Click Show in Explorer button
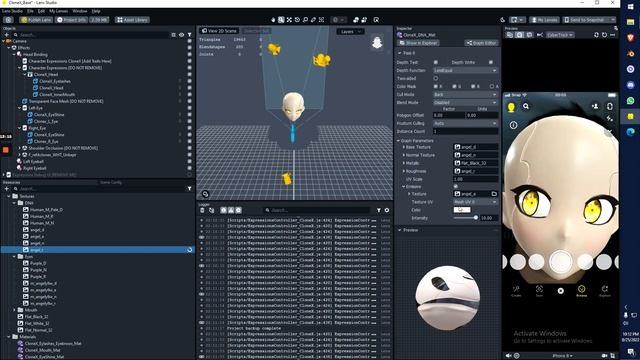This screenshot has width=640, height=360. 418,43
